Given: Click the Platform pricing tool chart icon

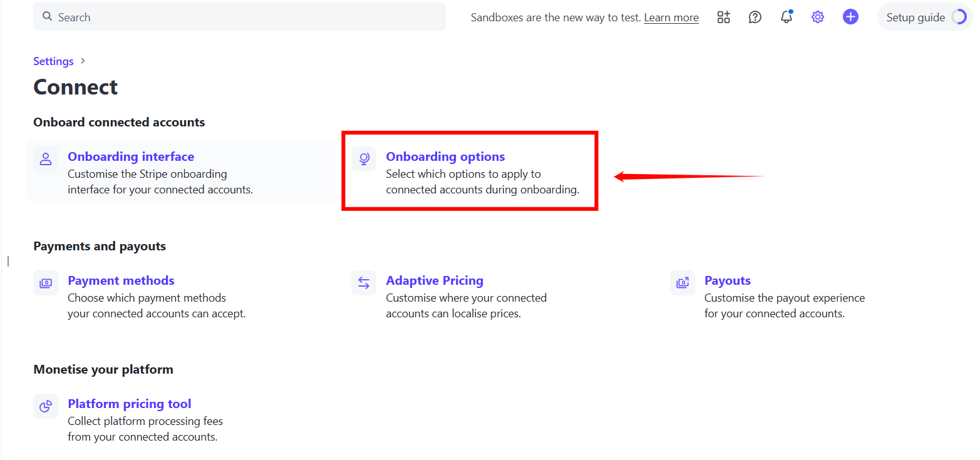Looking at the screenshot, I should (x=46, y=407).
